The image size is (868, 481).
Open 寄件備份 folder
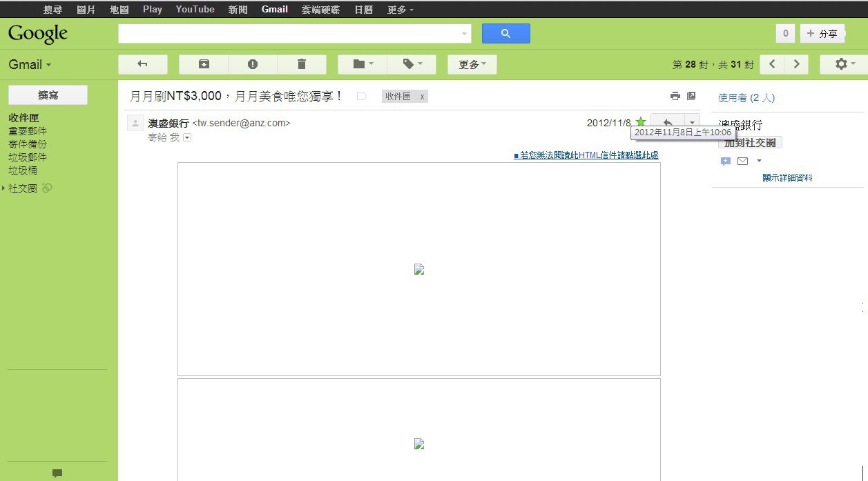pos(28,144)
